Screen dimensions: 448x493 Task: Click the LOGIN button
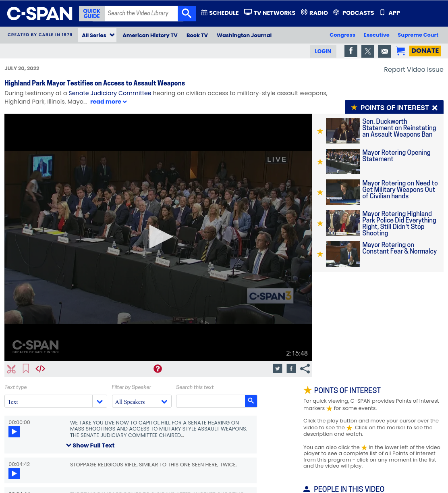pos(323,51)
